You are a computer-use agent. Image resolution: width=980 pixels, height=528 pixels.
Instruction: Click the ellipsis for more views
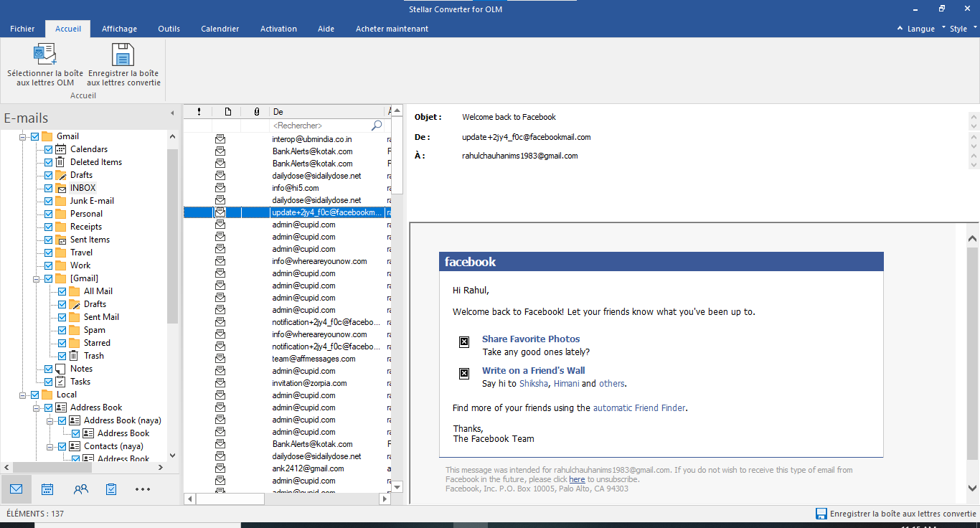point(142,489)
